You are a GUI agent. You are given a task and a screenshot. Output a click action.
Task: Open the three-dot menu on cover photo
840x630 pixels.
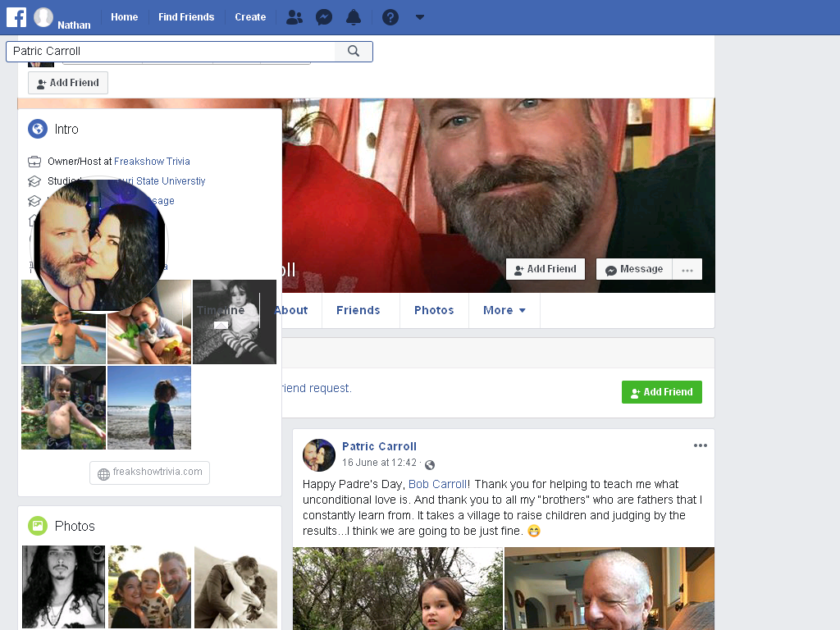tap(687, 269)
